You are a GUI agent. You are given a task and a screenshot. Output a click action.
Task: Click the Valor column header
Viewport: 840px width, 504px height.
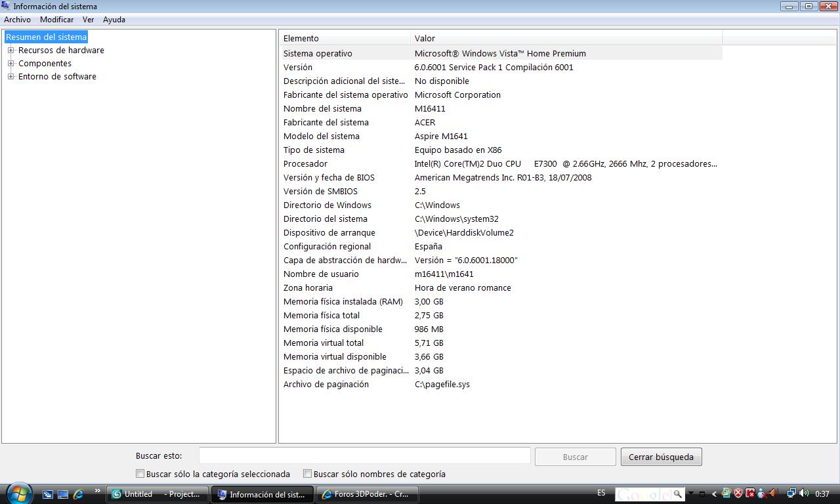pyautogui.click(x=566, y=38)
